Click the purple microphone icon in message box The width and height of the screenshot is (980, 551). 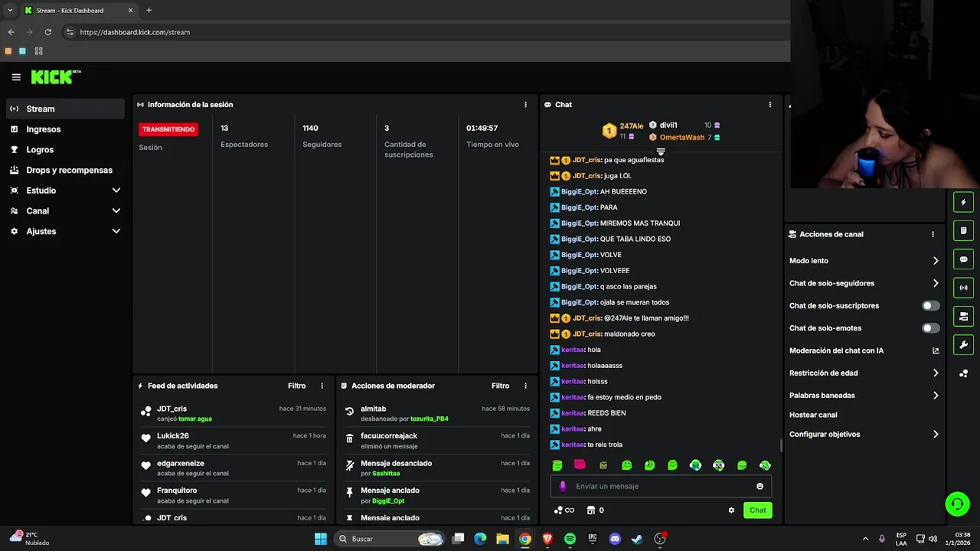563,486
